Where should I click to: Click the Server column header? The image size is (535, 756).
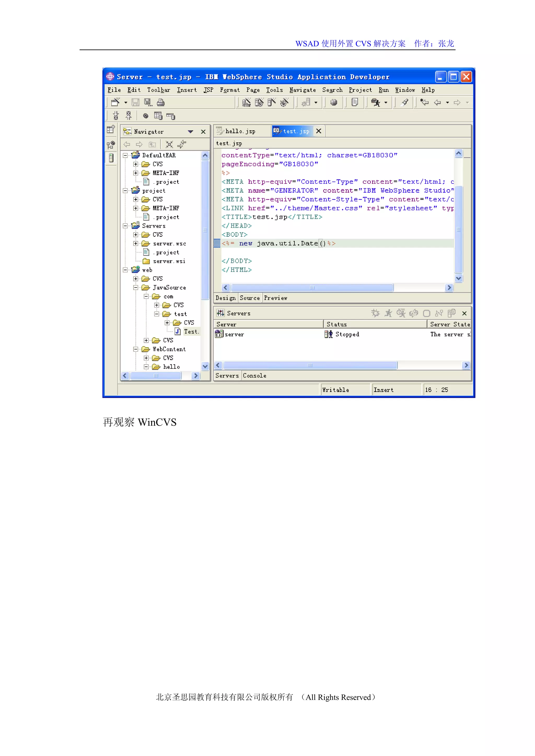(x=269, y=324)
